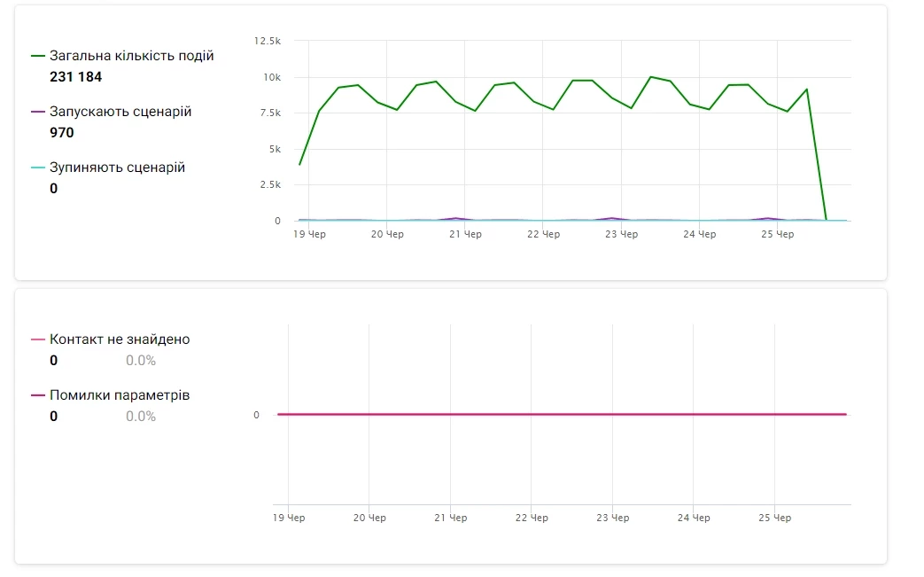Click the 0 under 'Зупиняють сценарій'
This screenshot has height=577, width=924.
pos(54,189)
